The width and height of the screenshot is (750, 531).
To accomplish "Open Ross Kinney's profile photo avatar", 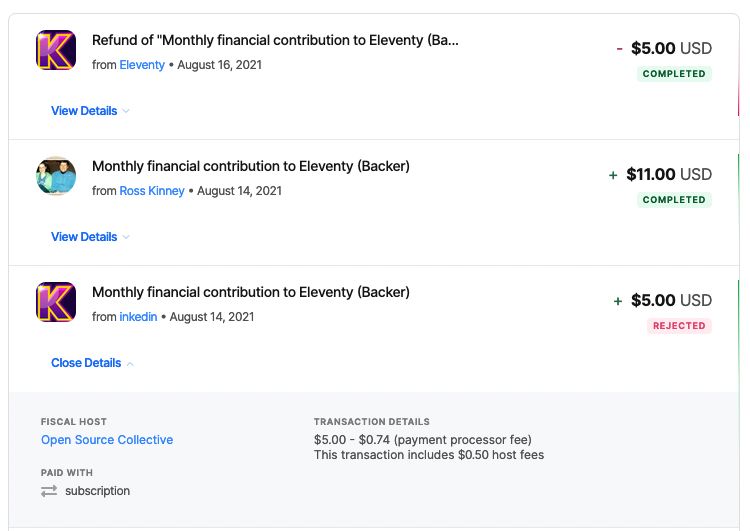I will click(x=56, y=176).
